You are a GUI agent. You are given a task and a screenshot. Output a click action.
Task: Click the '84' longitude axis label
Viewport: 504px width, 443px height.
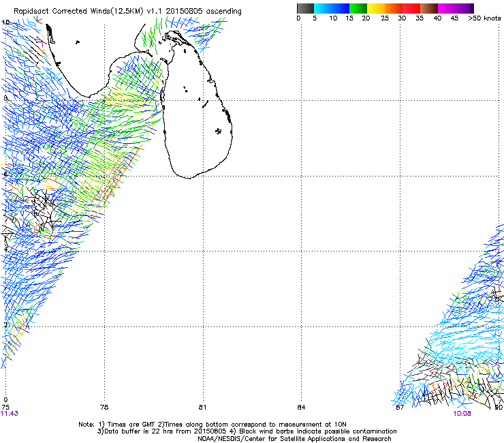point(301,408)
